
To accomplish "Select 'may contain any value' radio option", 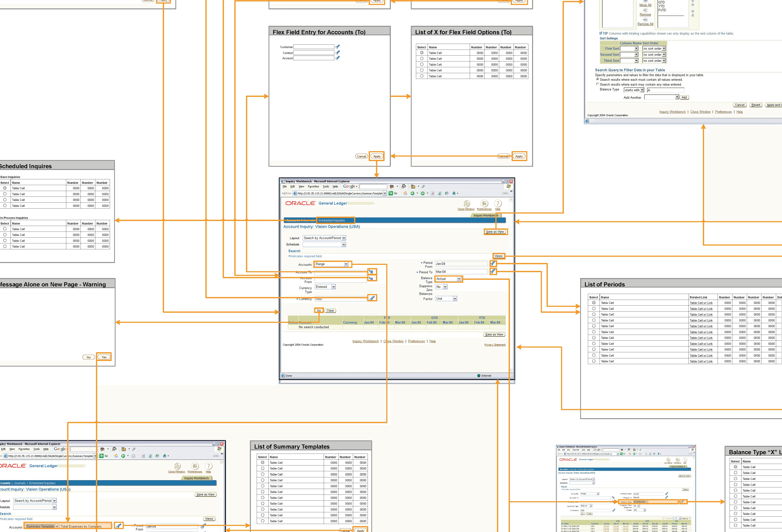I will [598, 84].
